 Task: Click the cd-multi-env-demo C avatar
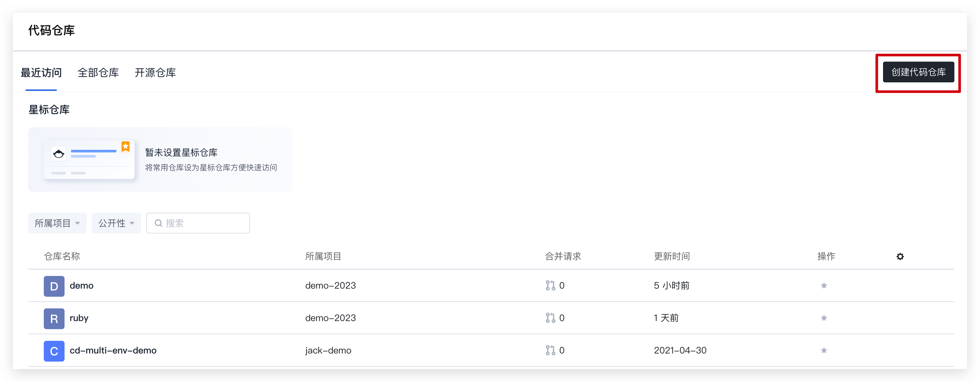tap(54, 351)
